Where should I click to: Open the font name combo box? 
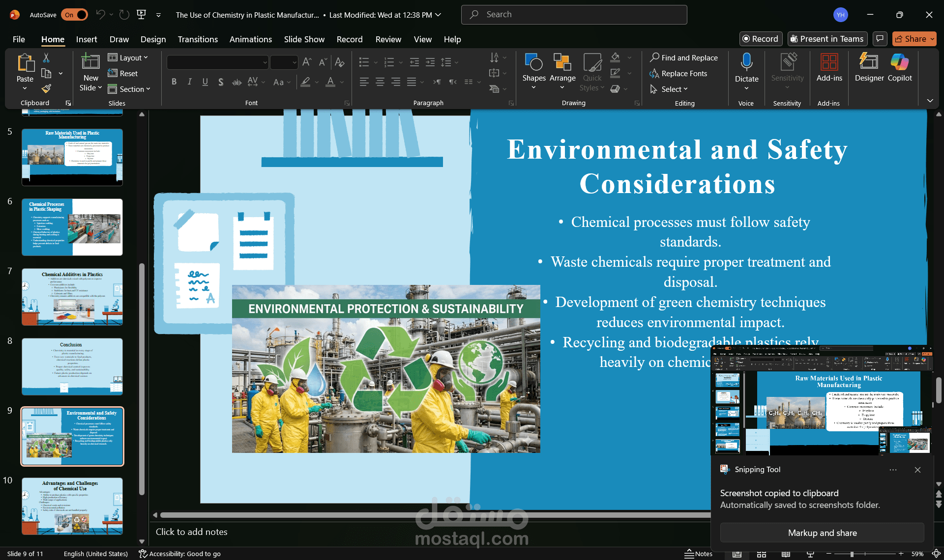click(x=218, y=62)
